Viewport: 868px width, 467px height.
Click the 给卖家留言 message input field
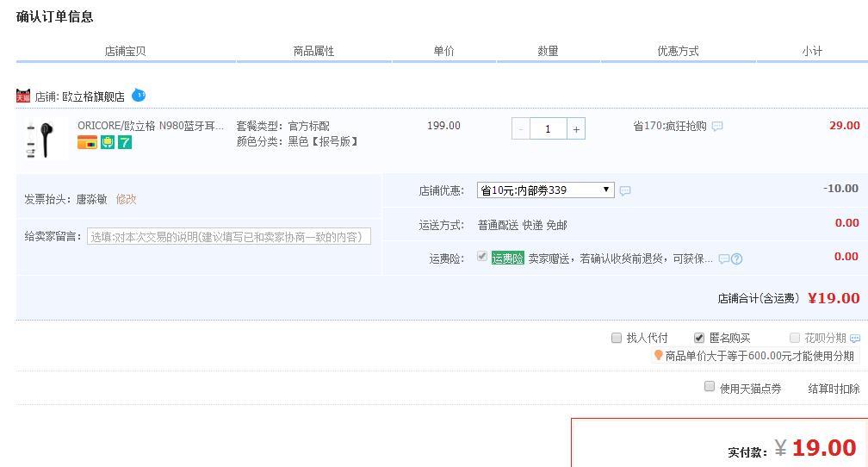click(229, 237)
